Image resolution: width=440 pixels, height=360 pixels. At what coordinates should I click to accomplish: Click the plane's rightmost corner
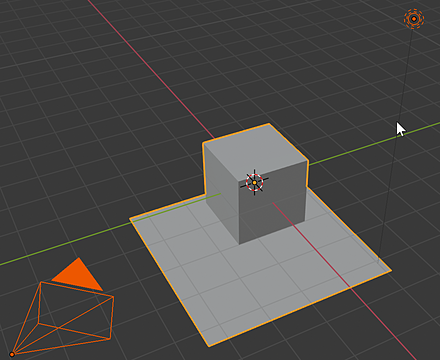click(x=391, y=270)
